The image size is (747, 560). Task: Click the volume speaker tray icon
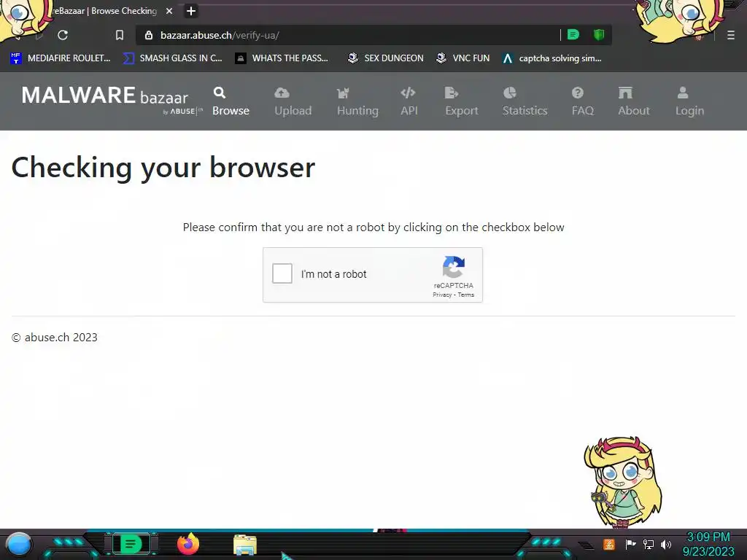(x=666, y=544)
